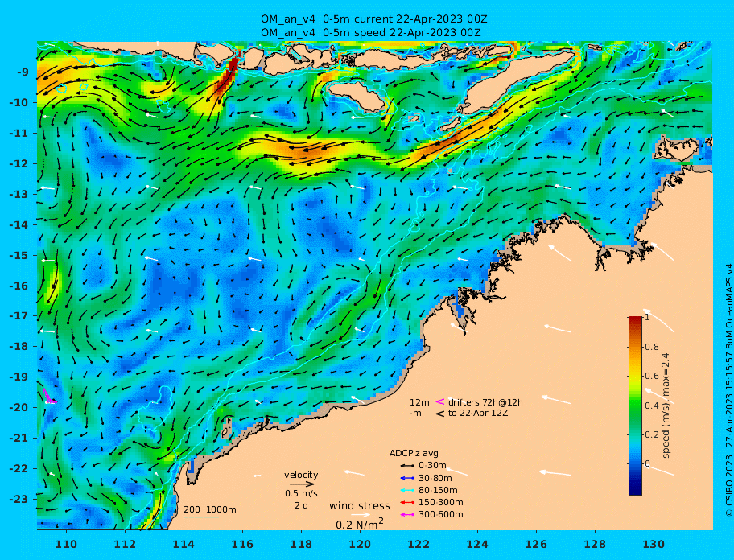The height and width of the screenshot is (560, 734).
Task: Click the magenta 300-600m ADCP arrow
Action: pyautogui.click(x=406, y=515)
